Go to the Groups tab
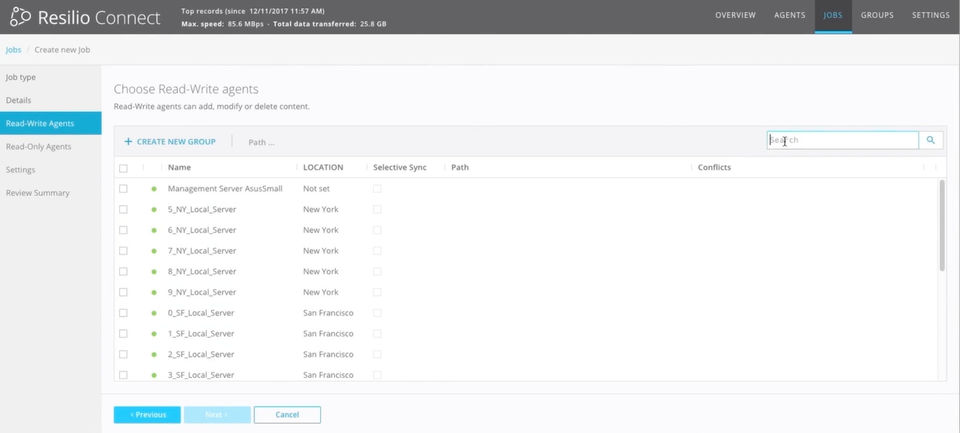Screen dimensions: 960x433 pos(877,15)
